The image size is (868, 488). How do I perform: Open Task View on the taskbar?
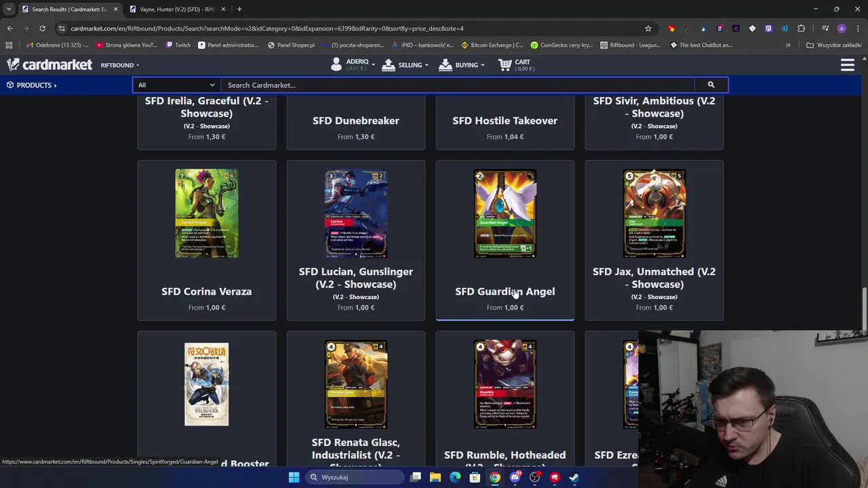coord(416,477)
